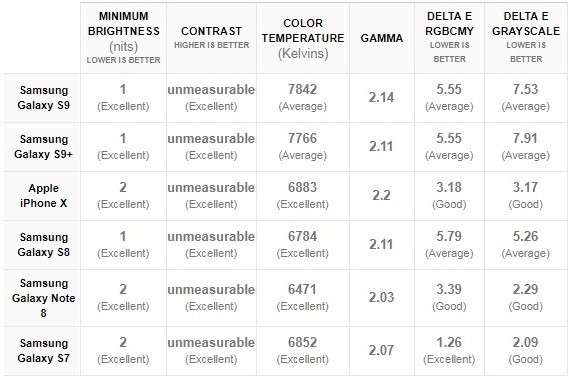
Task: Select the Samsung Galaxy S9+ row label
Action: point(44,147)
